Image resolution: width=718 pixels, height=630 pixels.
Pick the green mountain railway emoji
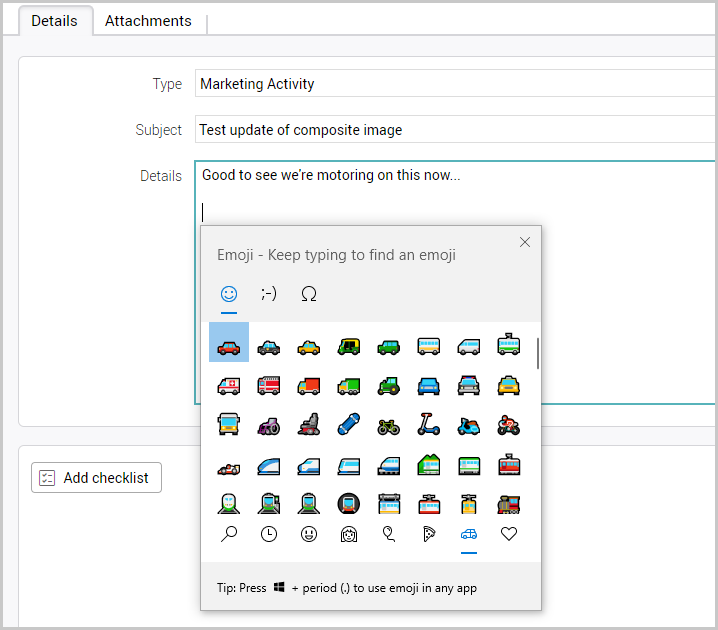429,464
